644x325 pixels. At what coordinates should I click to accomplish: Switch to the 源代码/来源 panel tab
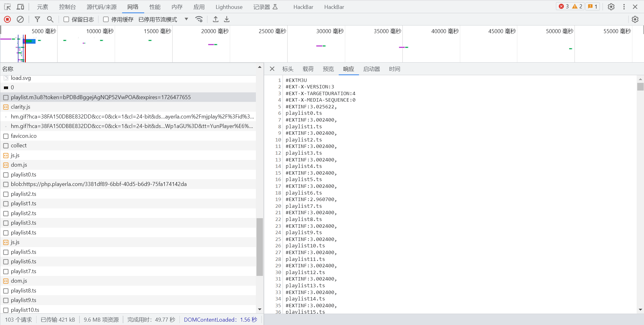pyautogui.click(x=102, y=7)
